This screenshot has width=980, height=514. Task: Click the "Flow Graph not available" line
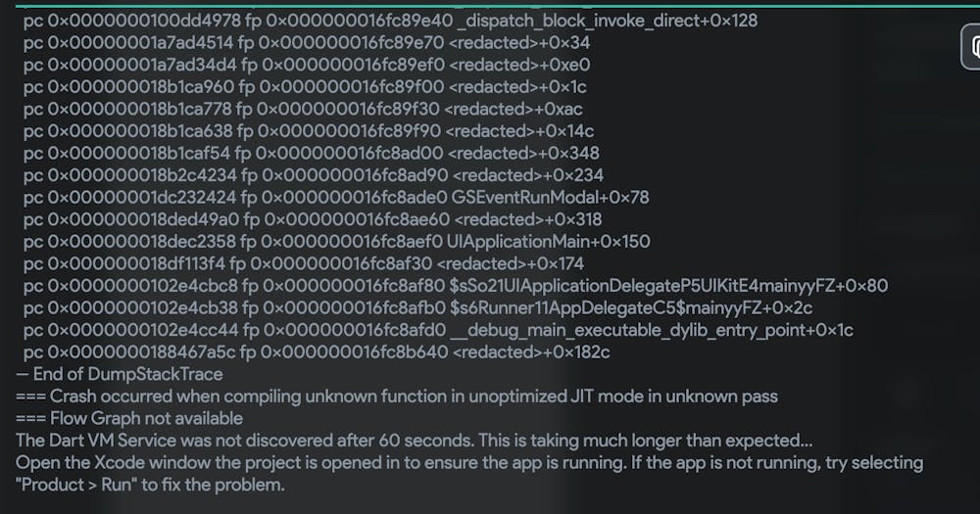pyautogui.click(x=128, y=418)
